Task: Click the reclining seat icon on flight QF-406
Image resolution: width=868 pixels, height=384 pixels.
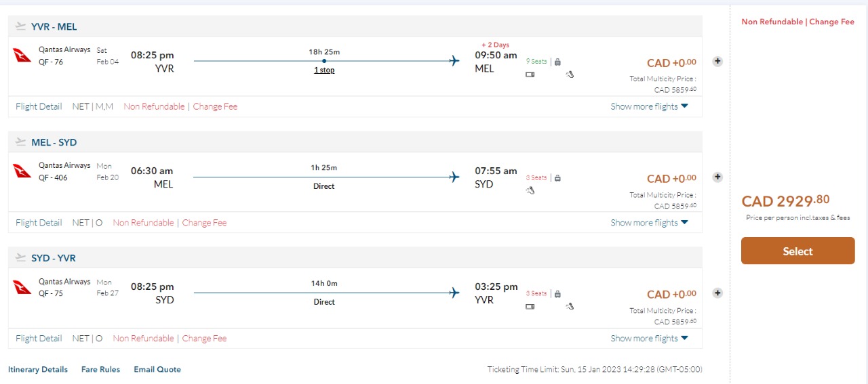Action: 530,190
